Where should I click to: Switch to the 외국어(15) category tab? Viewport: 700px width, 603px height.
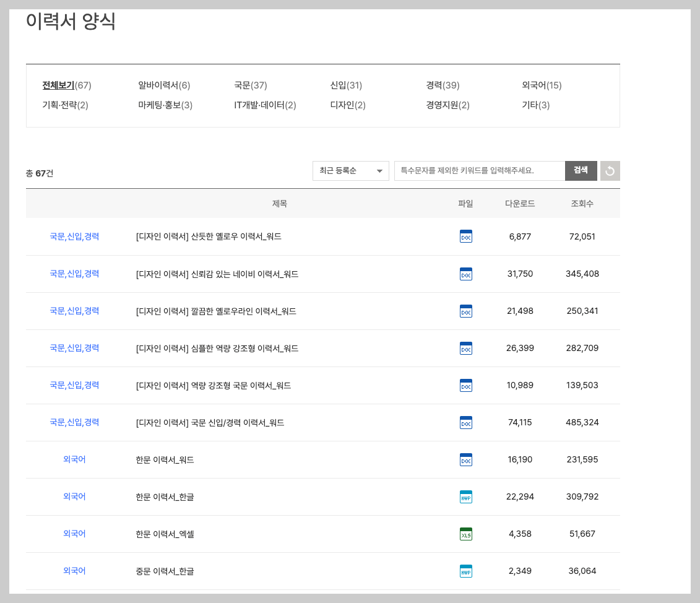coord(542,85)
